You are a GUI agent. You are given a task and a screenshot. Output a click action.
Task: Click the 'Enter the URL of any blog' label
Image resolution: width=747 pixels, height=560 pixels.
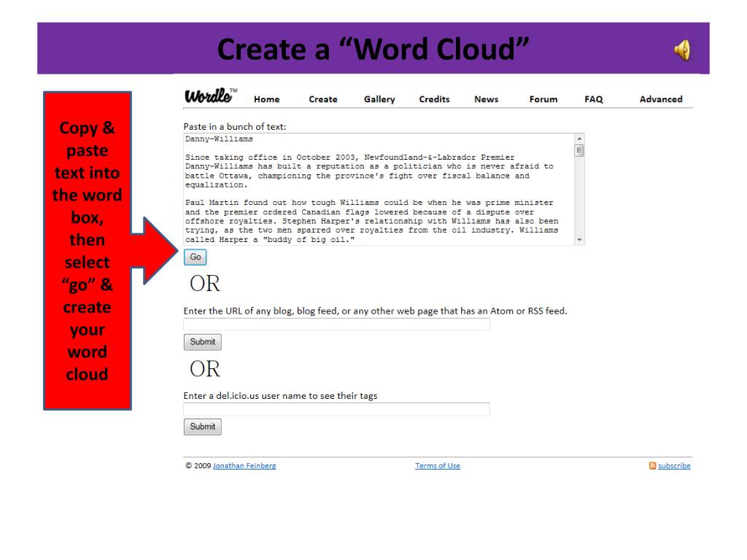click(x=376, y=311)
